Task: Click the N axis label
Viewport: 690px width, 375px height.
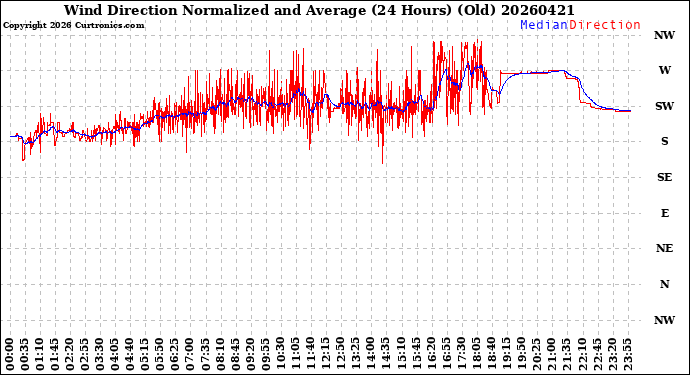Action: click(664, 284)
